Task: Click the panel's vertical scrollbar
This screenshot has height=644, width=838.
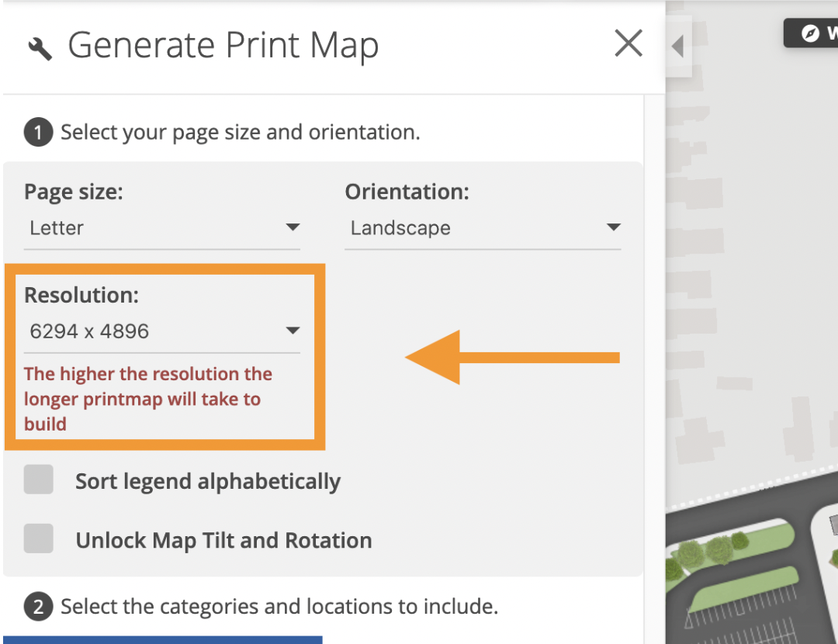Action: pos(653,369)
